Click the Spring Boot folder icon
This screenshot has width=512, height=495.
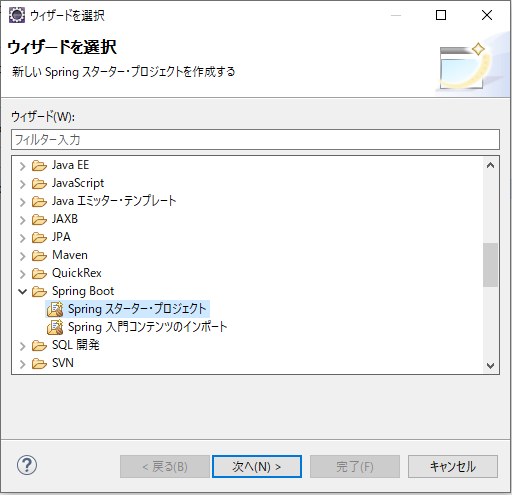coord(39,291)
